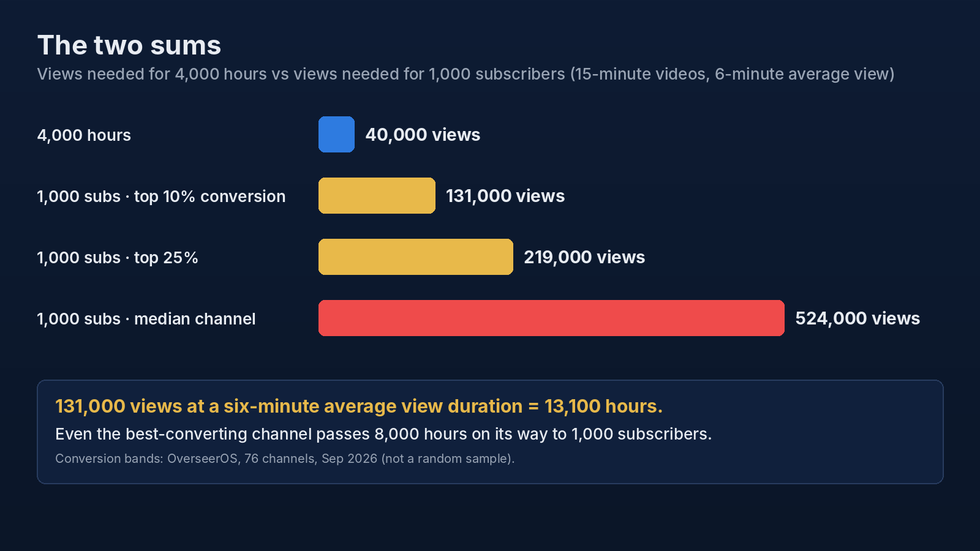
Task: Click the yellow bar for 219,000 views
Action: [416, 257]
